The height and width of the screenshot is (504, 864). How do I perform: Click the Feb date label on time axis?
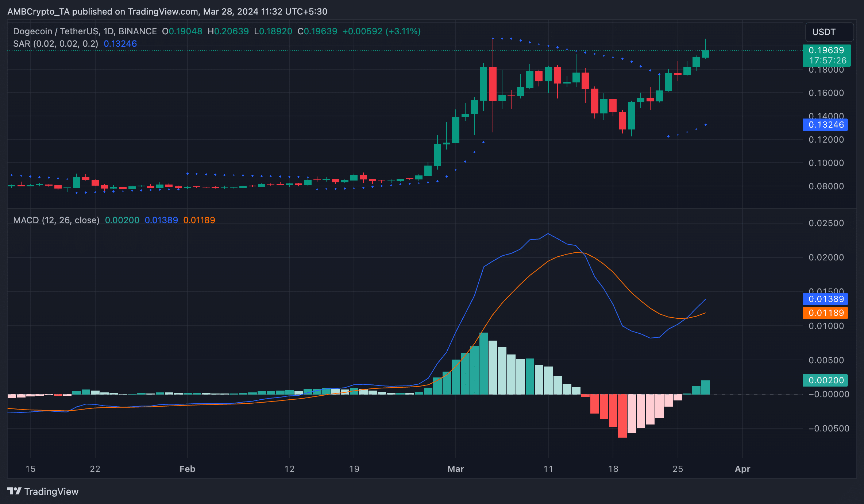pos(188,469)
